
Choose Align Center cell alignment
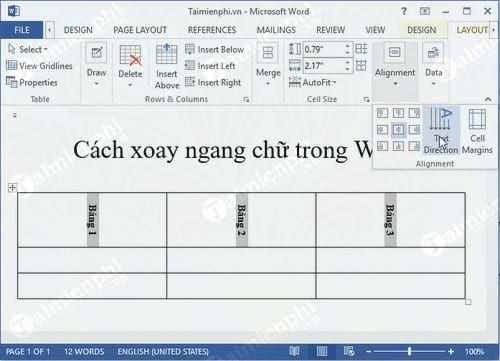pos(398,129)
